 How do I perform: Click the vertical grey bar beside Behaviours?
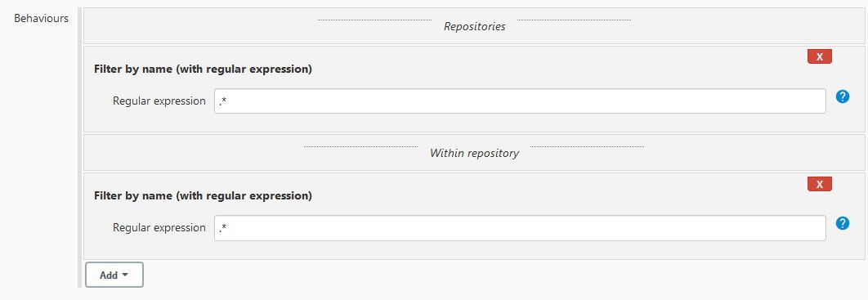tap(79, 148)
